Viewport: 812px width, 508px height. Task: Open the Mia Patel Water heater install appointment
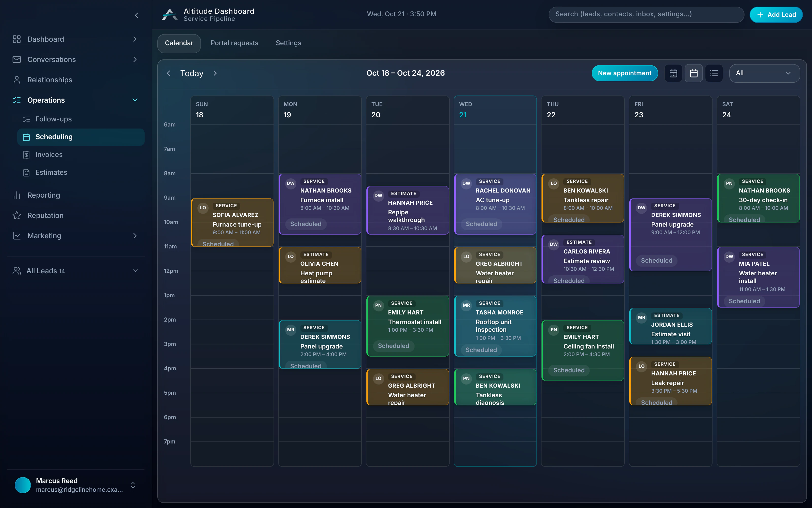point(758,277)
